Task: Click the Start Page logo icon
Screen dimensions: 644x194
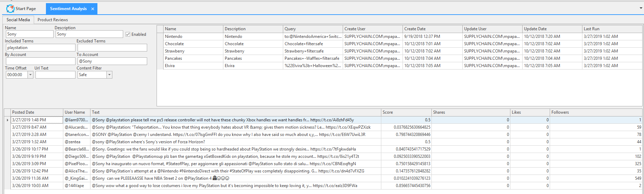Action: point(10,9)
